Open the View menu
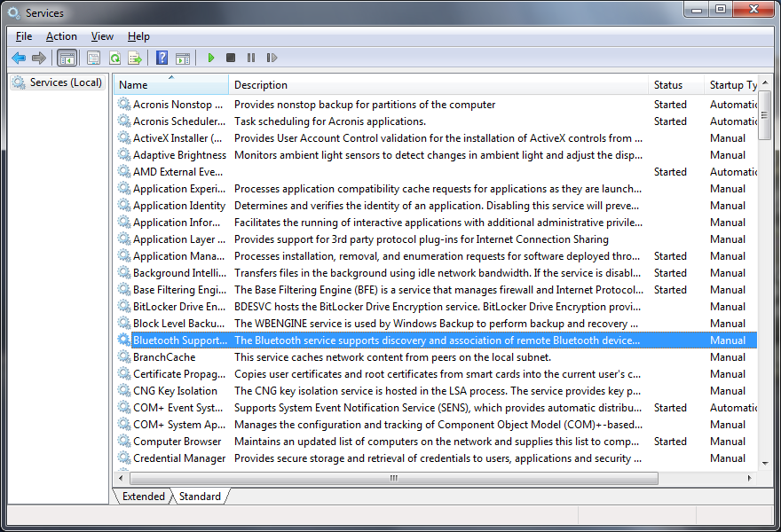Image resolution: width=781 pixels, height=532 pixels. pos(102,36)
